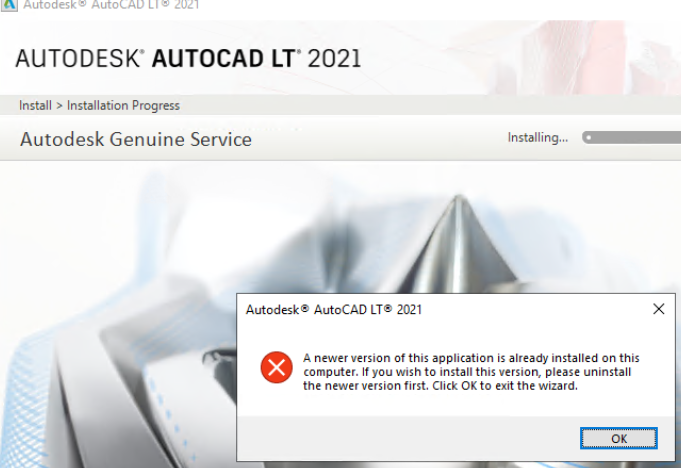Click the red error X icon
Screen dimensions: 681x469
pyautogui.click(x=276, y=369)
